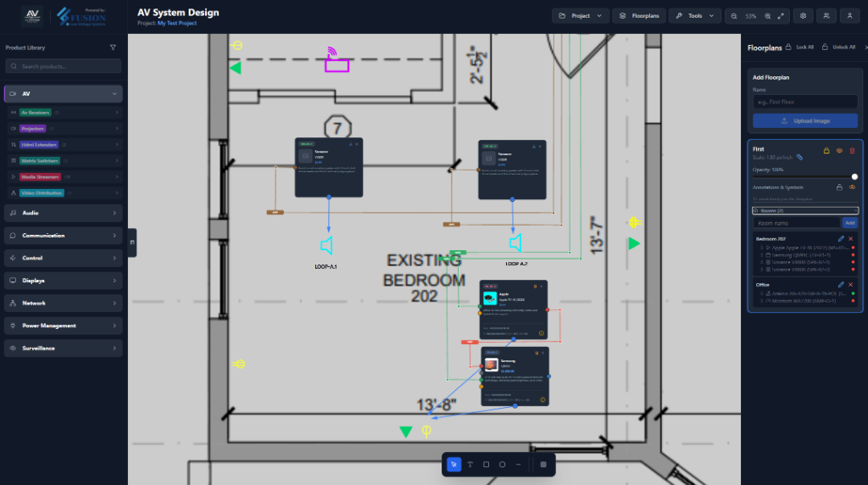Select the Text tool in bottom toolbar

(x=470, y=465)
